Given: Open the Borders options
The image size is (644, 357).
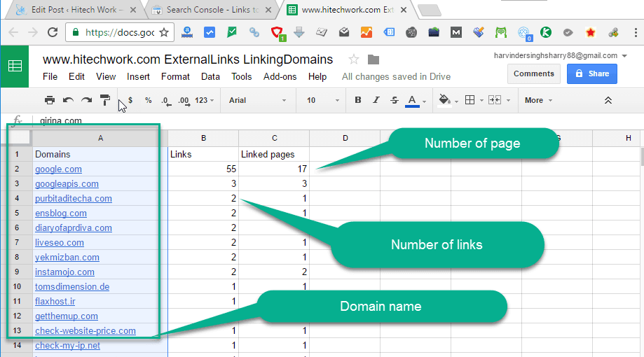Looking at the screenshot, I should tap(470, 100).
